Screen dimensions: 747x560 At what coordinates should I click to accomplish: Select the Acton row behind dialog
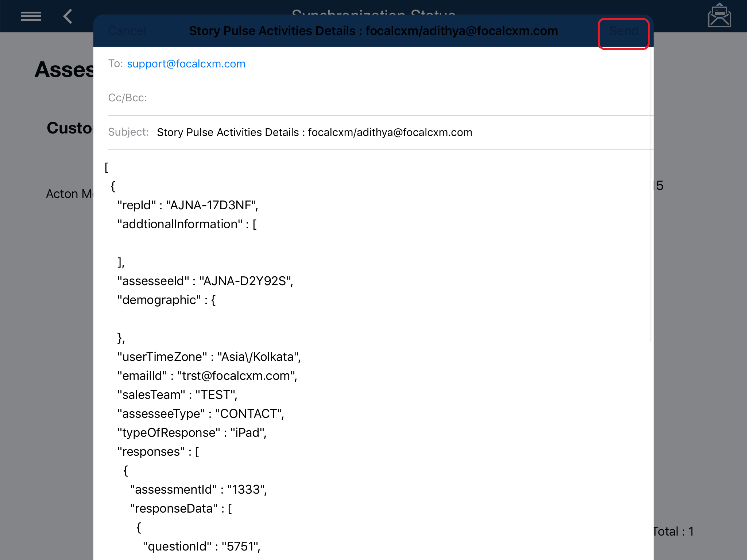point(69,194)
